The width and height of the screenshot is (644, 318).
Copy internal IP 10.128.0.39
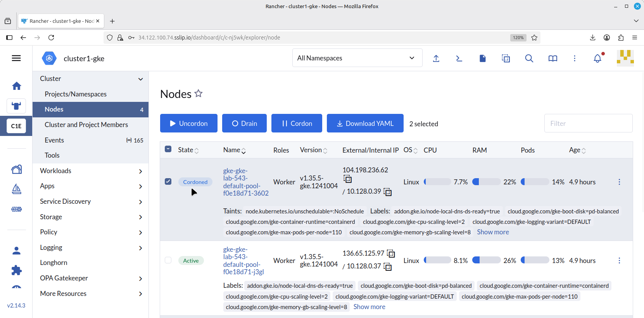388,192
